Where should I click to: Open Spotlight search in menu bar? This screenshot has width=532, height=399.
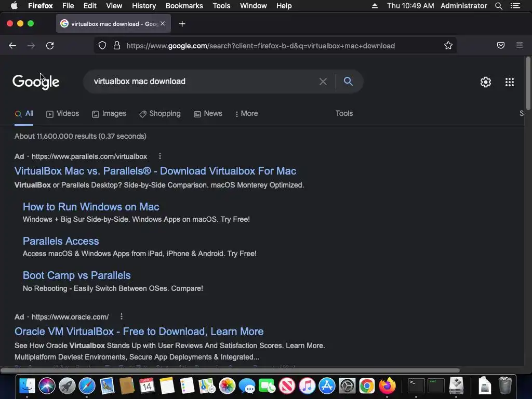498,6
